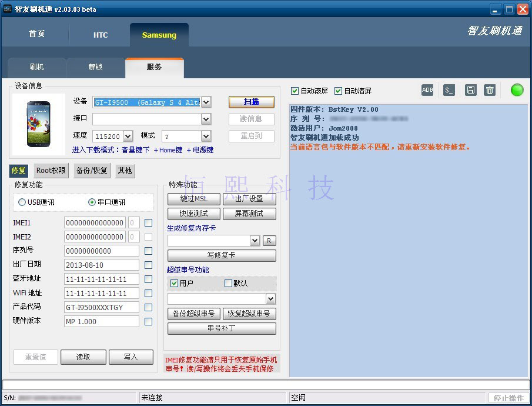Image resolution: width=532 pixels, height=406 pixels.
Task: Open the 速度 baud rate dropdown
Action: click(128, 137)
